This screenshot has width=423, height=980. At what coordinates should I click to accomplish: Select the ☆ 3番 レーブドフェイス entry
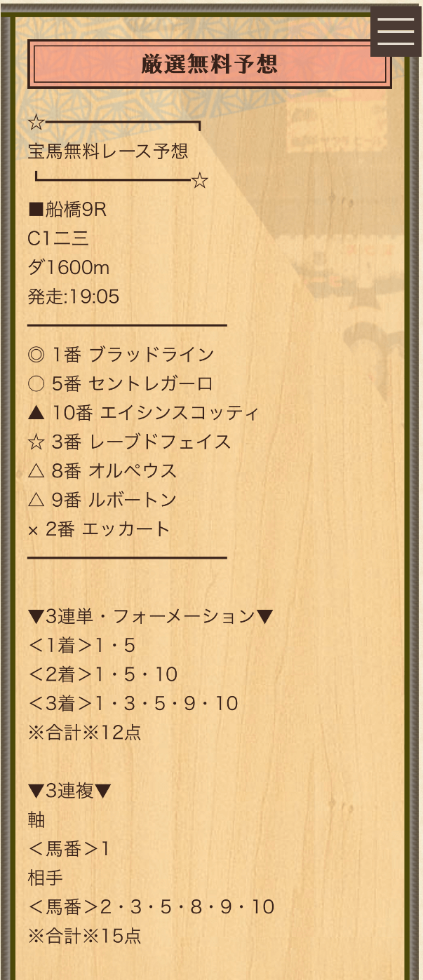pos(129,442)
